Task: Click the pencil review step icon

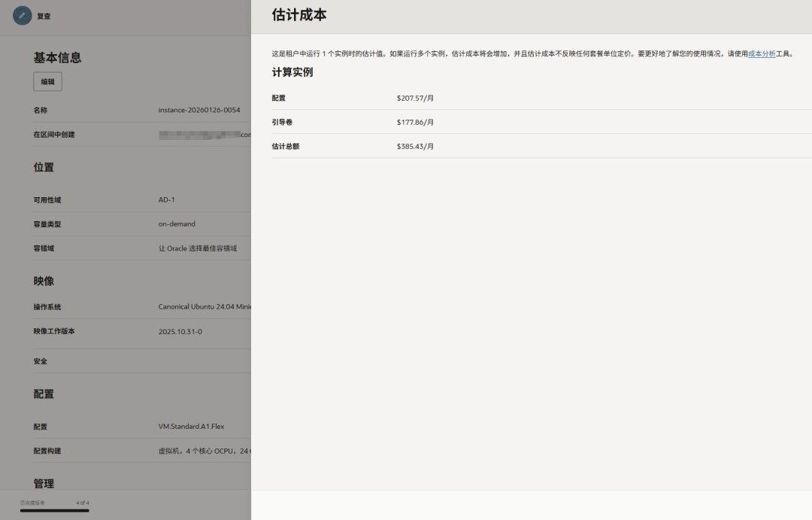Action: pos(23,16)
